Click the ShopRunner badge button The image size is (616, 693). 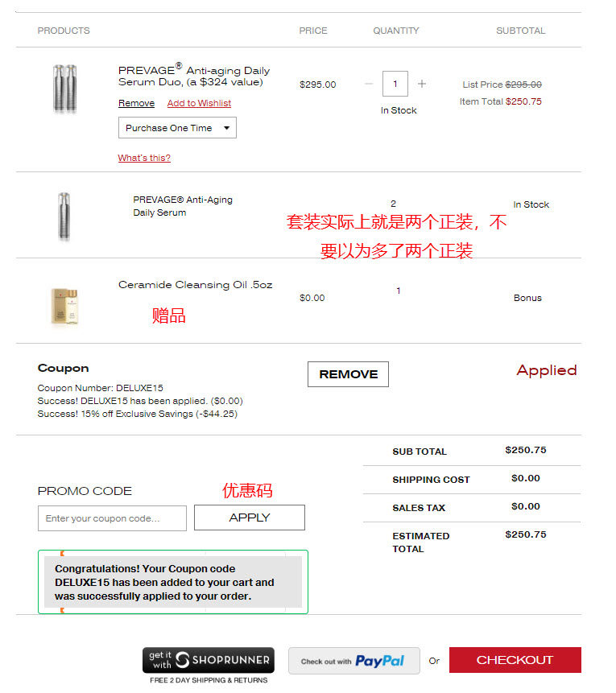click(209, 660)
